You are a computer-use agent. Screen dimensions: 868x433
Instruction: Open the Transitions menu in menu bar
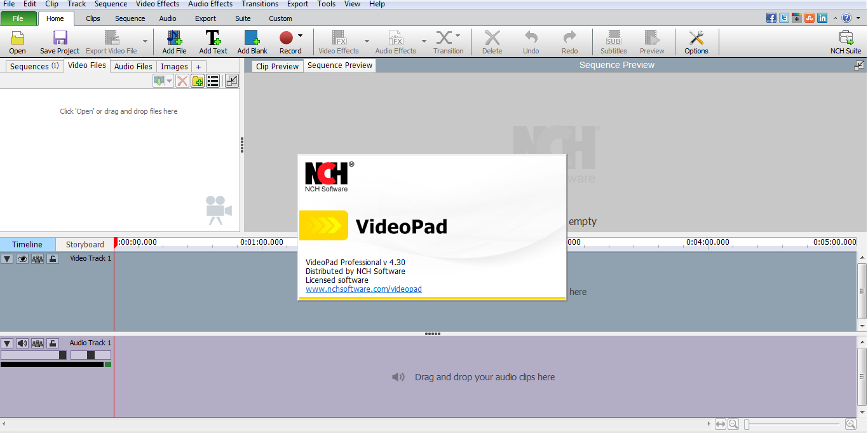(260, 4)
